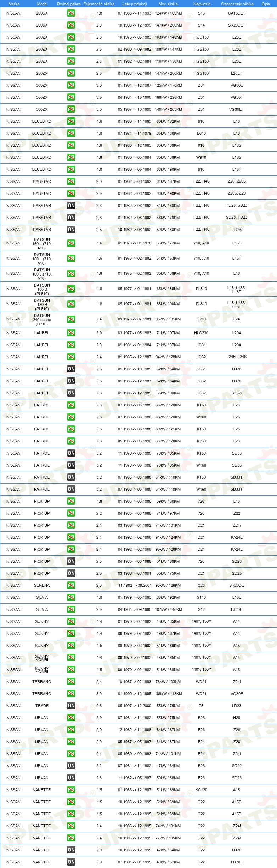Click diesel ON icon in Laurel RD28 row
This screenshot has height=868, width=277.
[x=71, y=393]
